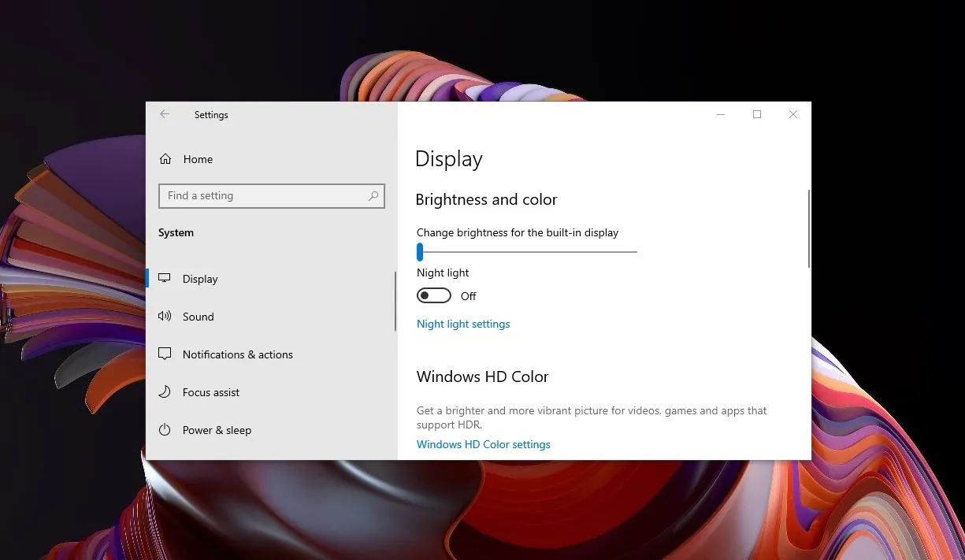Click the magnifier icon in search box
Viewport: 965px width, 560px height.
coord(373,196)
